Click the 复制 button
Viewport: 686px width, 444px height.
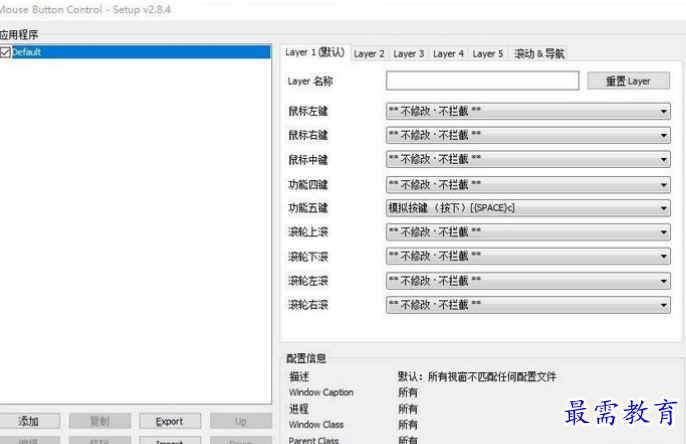[x=100, y=421]
